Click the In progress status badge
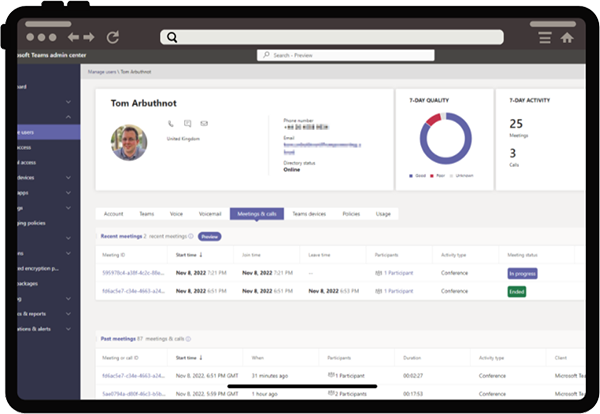Image resolution: width=600 pixels, height=414 pixels. point(522,274)
